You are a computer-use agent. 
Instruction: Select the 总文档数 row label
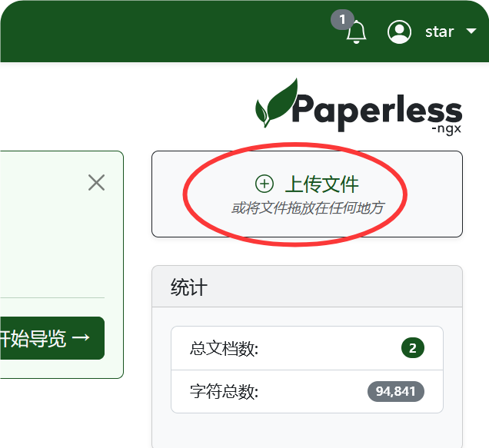pos(225,349)
